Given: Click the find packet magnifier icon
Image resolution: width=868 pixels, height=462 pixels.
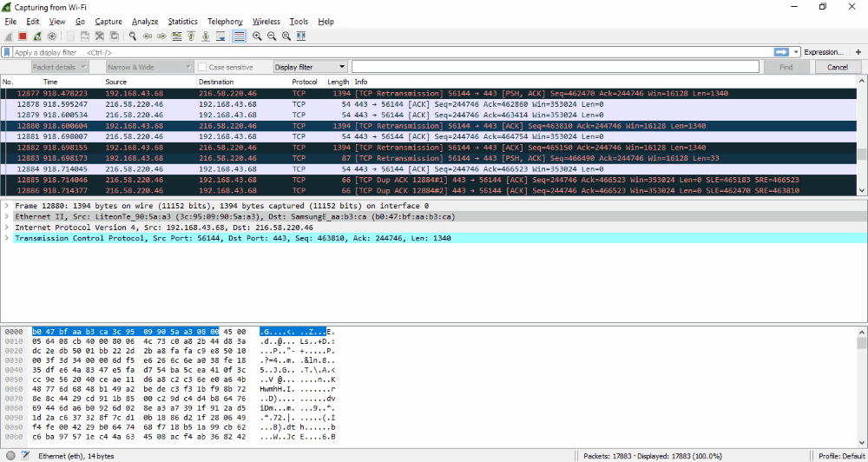Looking at the screenshot, I should pyautogui.click(x=133, y=36).
